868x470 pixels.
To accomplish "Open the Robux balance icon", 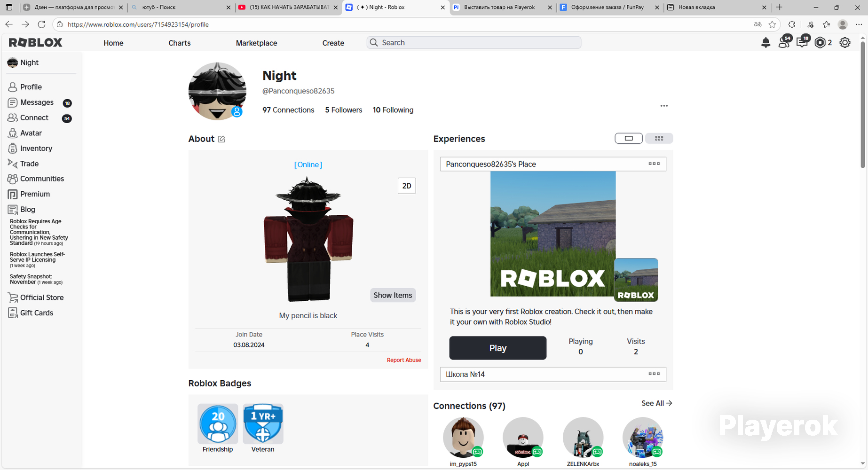I will click(820, 43).
